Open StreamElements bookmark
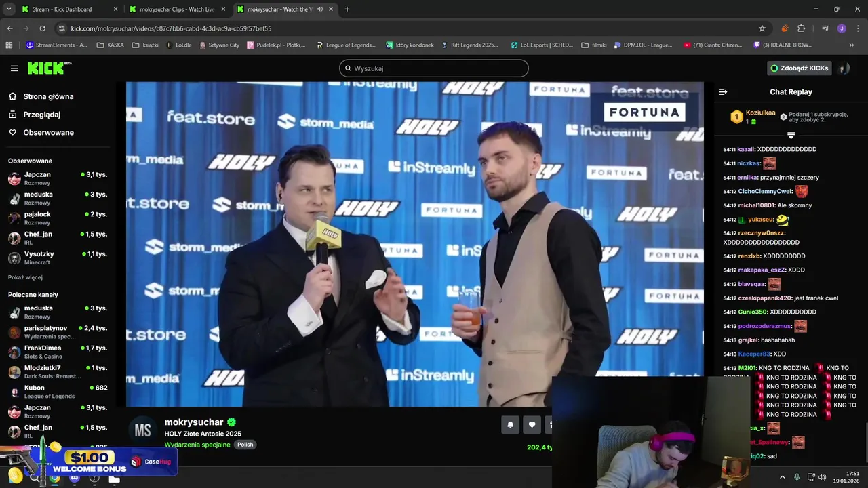 click(x=56, y=45)
